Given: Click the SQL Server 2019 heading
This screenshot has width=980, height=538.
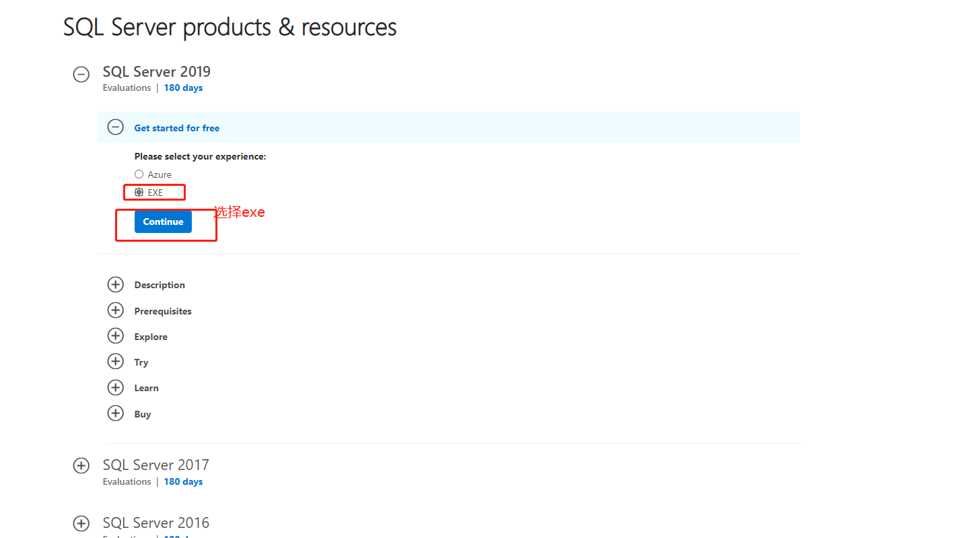Looking at the screenshot, I should pyautogui.click(x=156, y=71).
